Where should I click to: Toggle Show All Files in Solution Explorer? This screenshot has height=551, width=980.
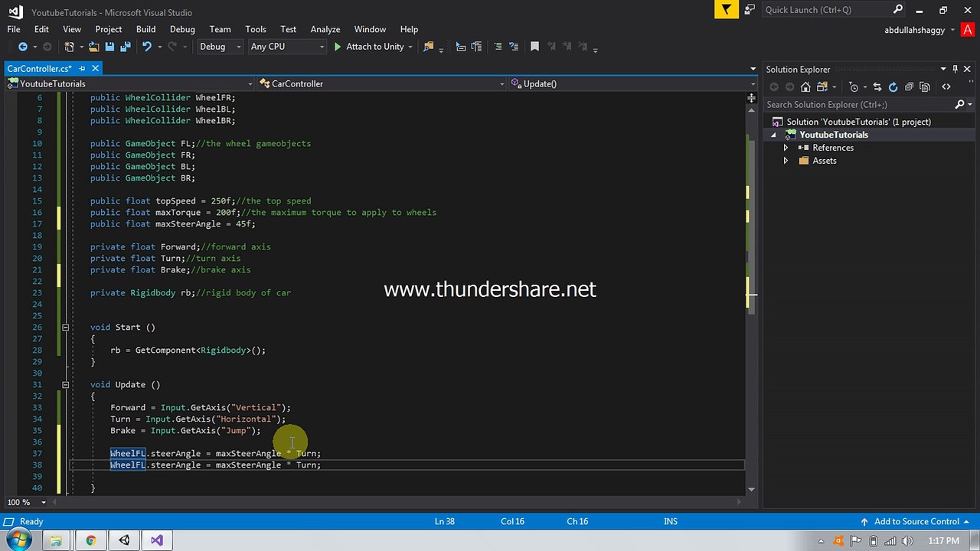tap(925, 86)
